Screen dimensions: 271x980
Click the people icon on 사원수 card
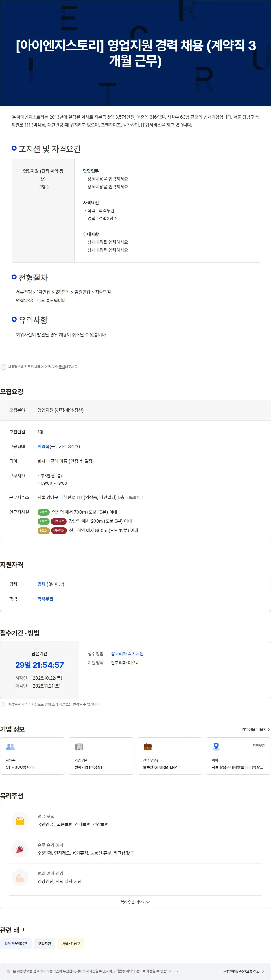(x=11, y=746)
